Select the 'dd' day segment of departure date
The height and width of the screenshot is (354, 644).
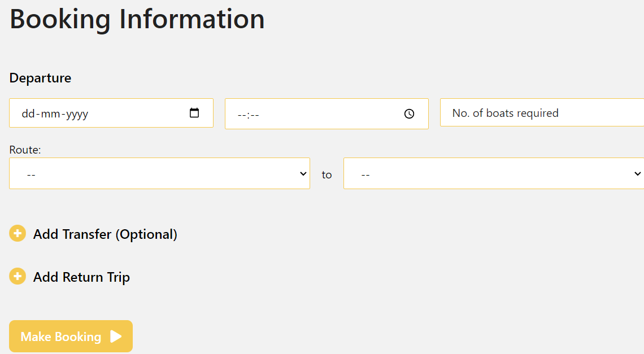(x=28, y=114)
